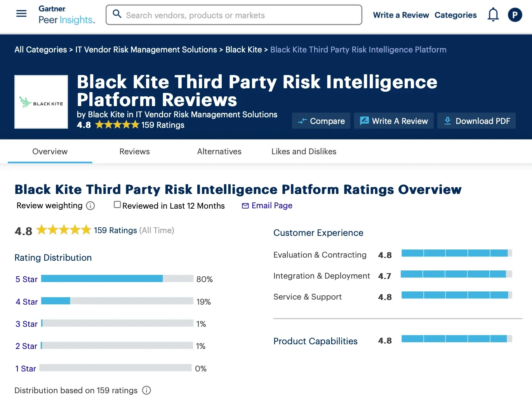Click the 80% value text
The height and width of the screenshot is (408, 532).
(205, 279)
